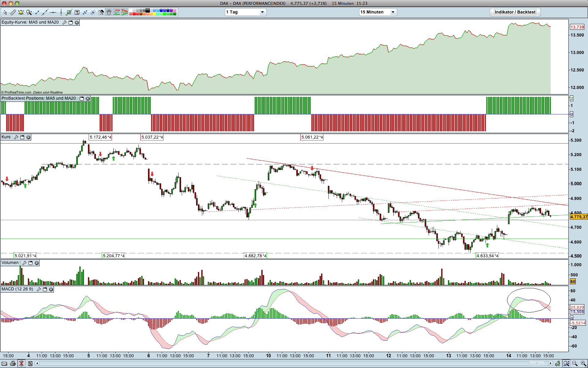Click the 5.021,91 *4 trade label

point(25,256)
